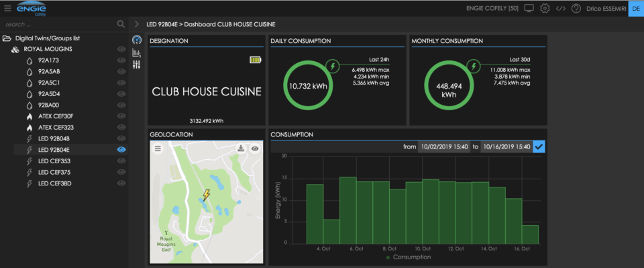Confirm date range with blue checkmark
644x268 pixels.
click(x=539, y=146)
